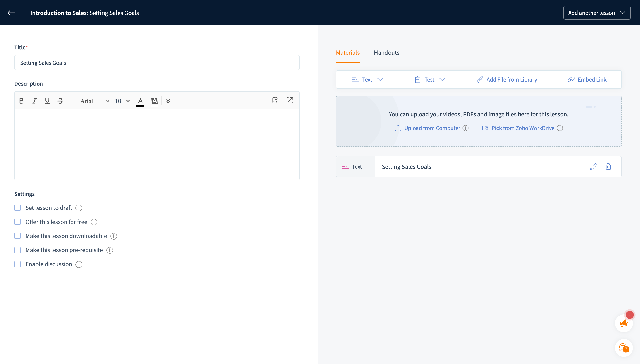Click the Bold formatting icon
This screenshot has width=640, height=364.
coord(21,101)
